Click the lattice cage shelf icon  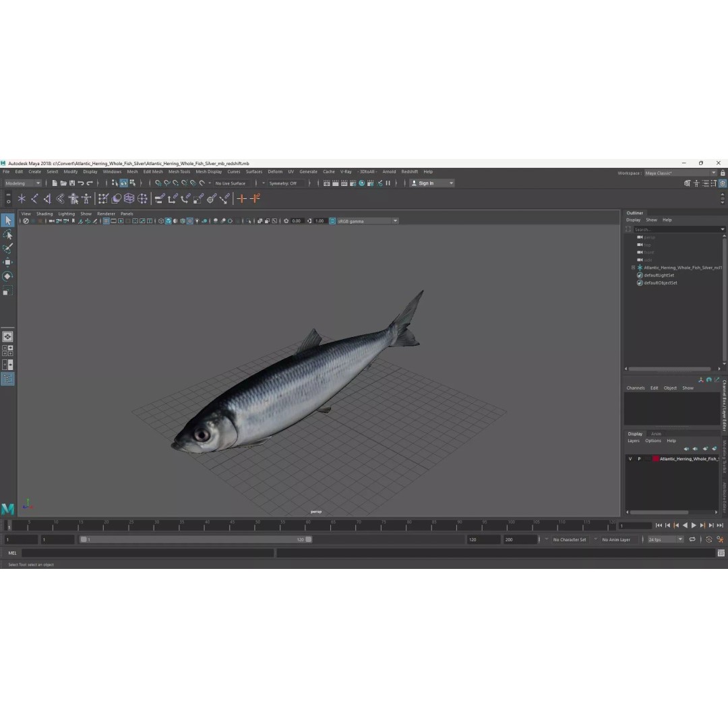pyautogui.click(x=129, y=199)
